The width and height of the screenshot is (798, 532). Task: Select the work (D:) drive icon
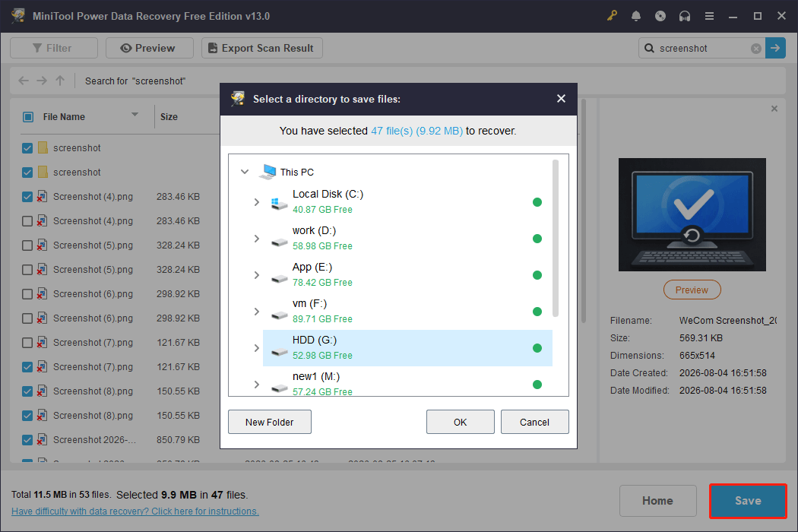279,242
